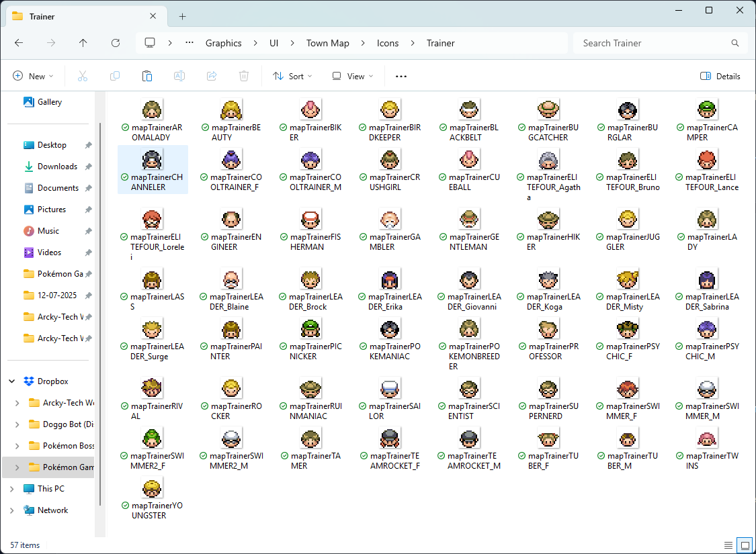Screen dimensions: 756x554
Task: Click the forward navigation arrow
Action: coord(50,43)
